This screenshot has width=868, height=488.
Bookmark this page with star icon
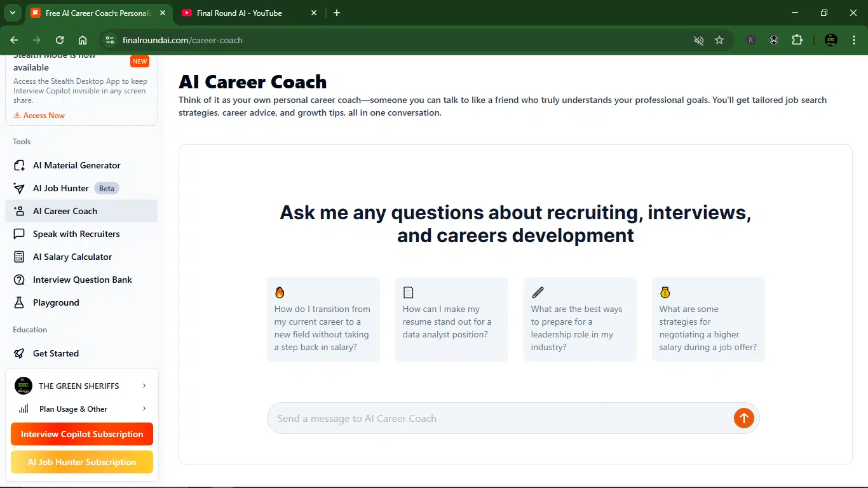click(x=719, y=40)
